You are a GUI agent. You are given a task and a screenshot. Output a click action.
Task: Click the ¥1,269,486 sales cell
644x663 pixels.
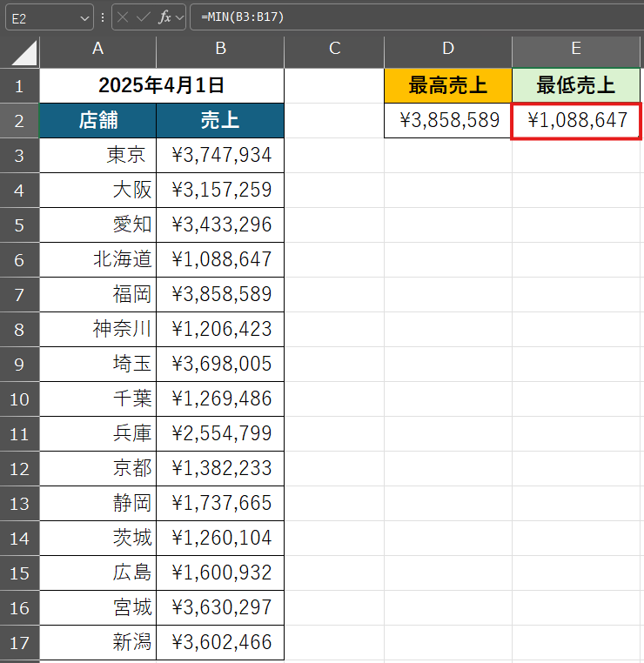[220, 399]
